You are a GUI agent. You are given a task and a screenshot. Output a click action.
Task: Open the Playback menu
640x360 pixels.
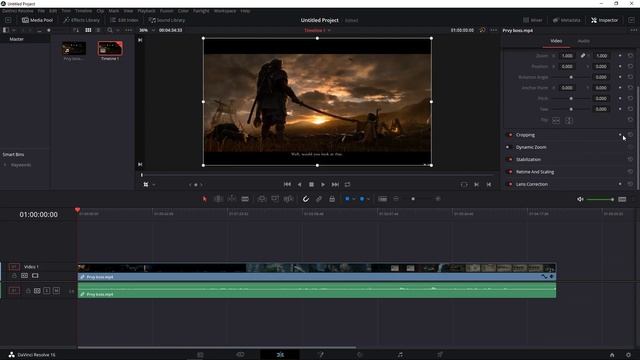coord(146,11)
